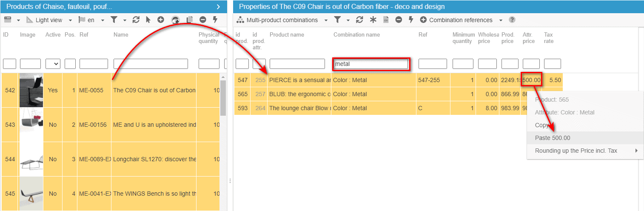644x211 pixels.
Task: Click the duplicate product copy icon
Action: tap(190, 20)
